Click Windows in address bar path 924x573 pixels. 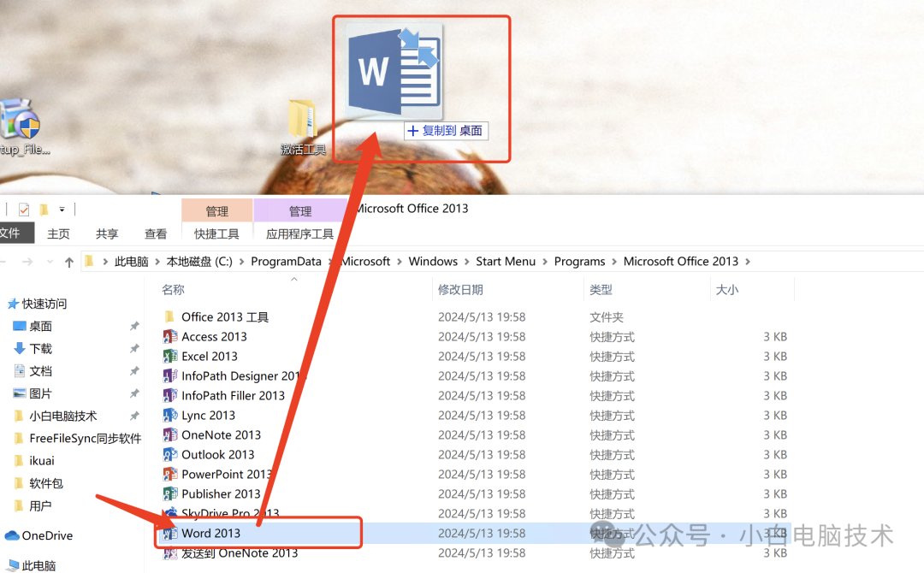[x=433, y=262]
